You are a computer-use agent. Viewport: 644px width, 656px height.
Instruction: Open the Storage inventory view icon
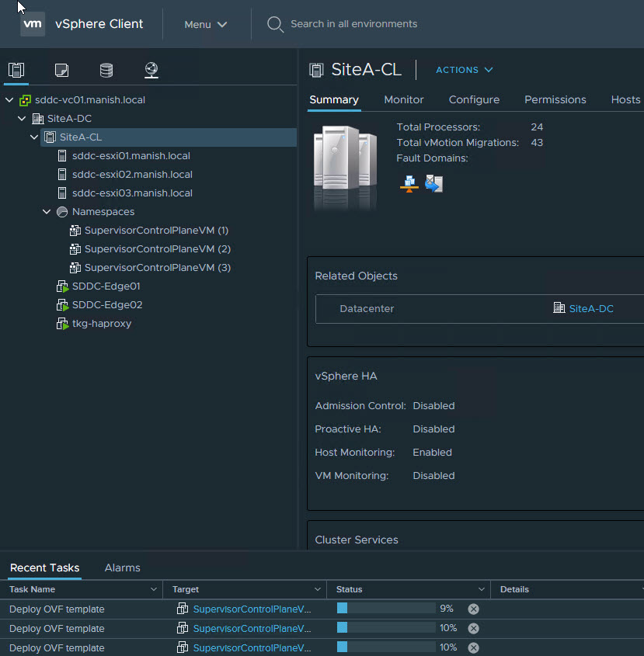click(x=106, y=71)
